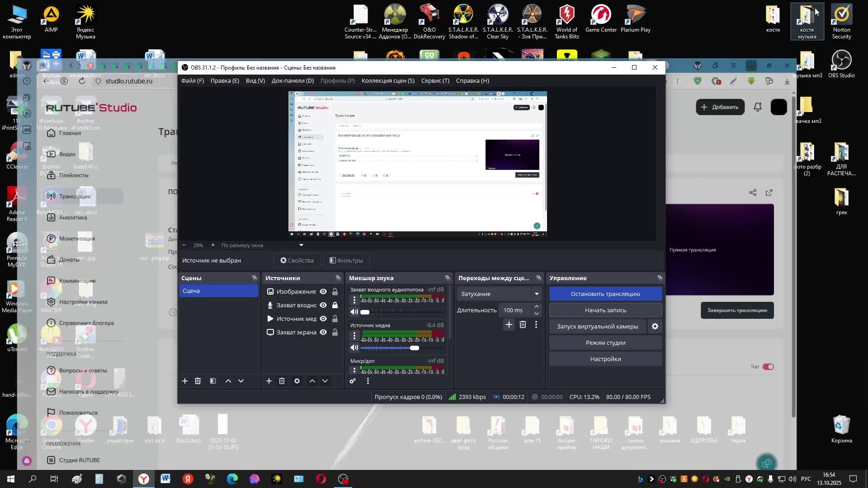Open the Файл (F) menu
868x488 pixels.
tap(193, 80)
